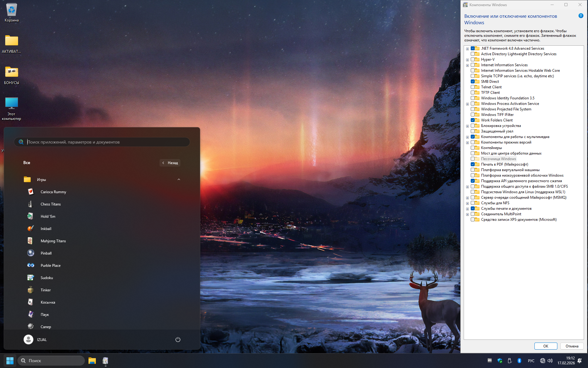Enable the Telnet Client checkbox
This screenshot has height=368, width=588.
pyautogui.click(x=473, y=87)
